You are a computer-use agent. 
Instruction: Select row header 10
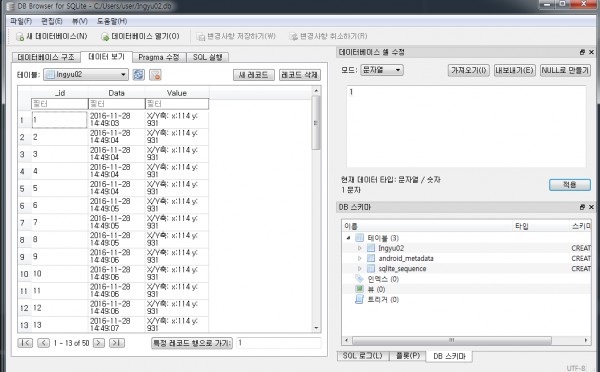[24, 274]
